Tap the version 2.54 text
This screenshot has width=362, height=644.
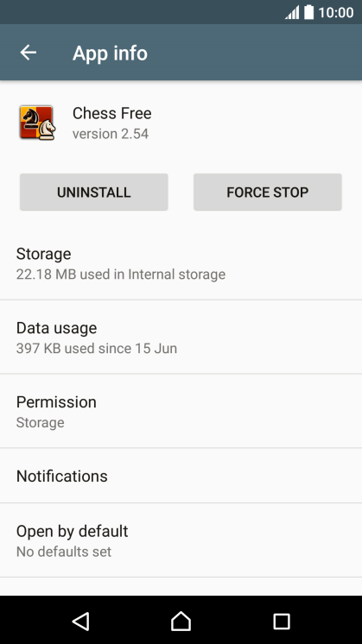(111, 134)
